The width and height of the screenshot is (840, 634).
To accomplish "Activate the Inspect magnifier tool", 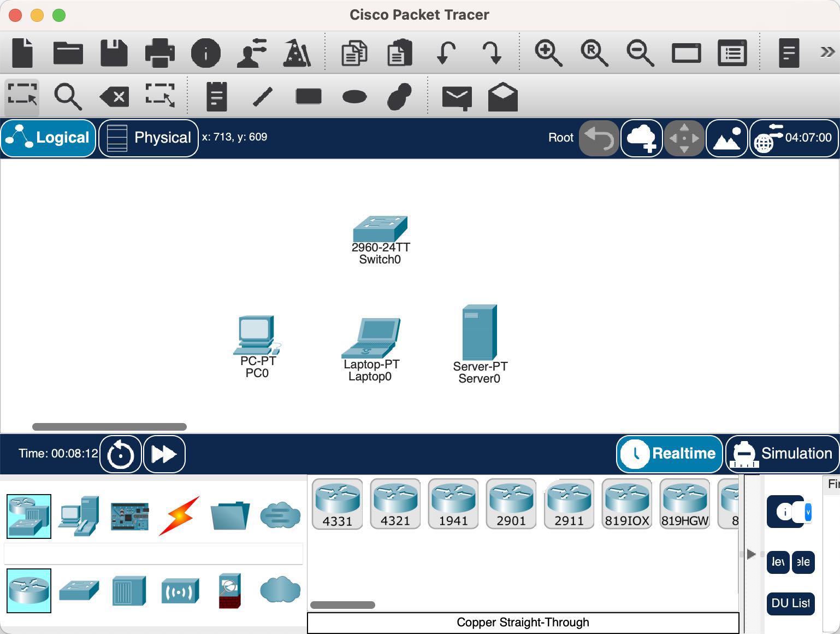I will click(x=68, y=97).
